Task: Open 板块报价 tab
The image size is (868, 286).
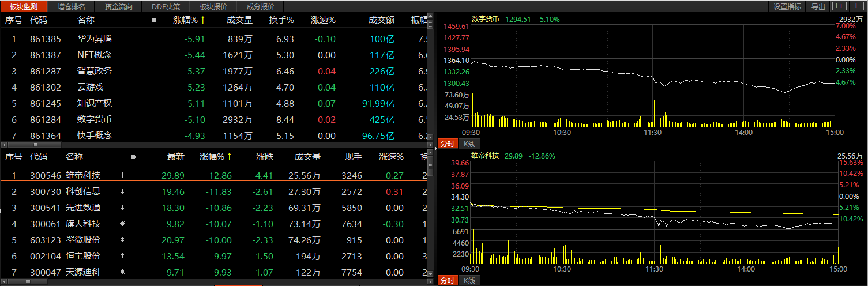Action: [x=213, y=7]
